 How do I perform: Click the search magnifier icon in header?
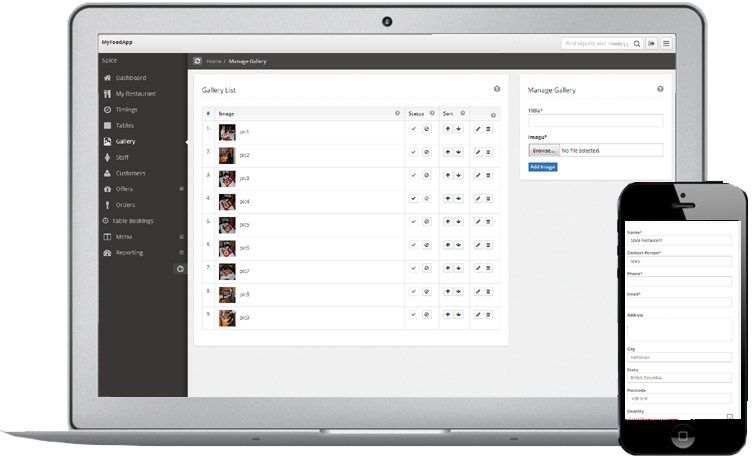click(x=638, y=44)
